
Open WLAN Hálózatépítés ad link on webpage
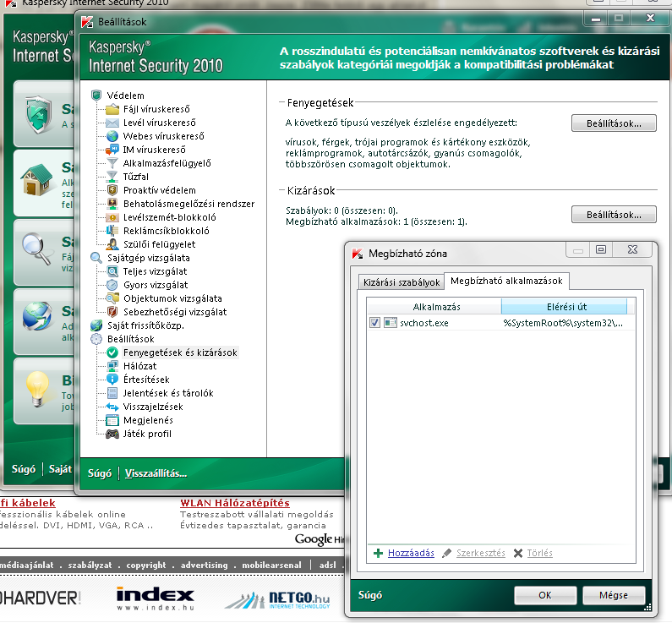(234, 503)
